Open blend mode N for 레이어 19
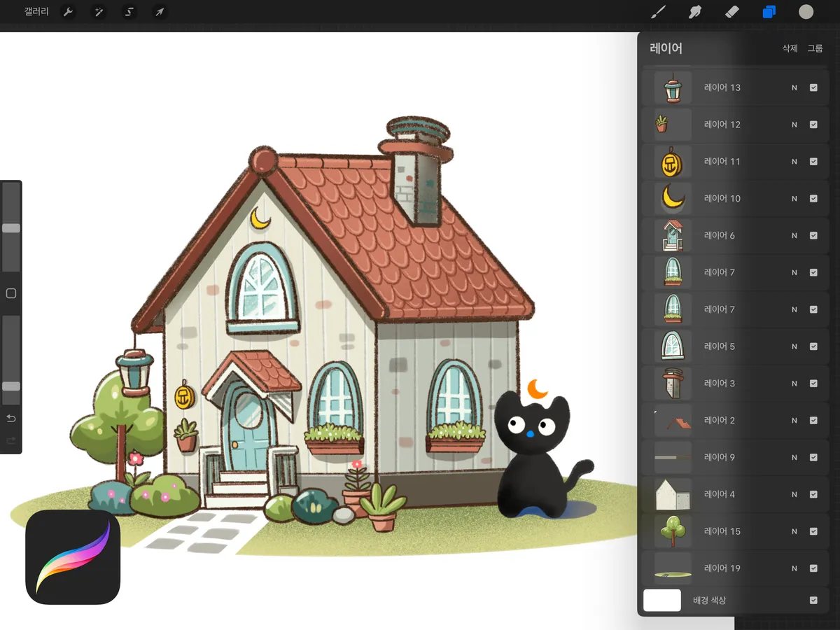 tap(794, 568)
